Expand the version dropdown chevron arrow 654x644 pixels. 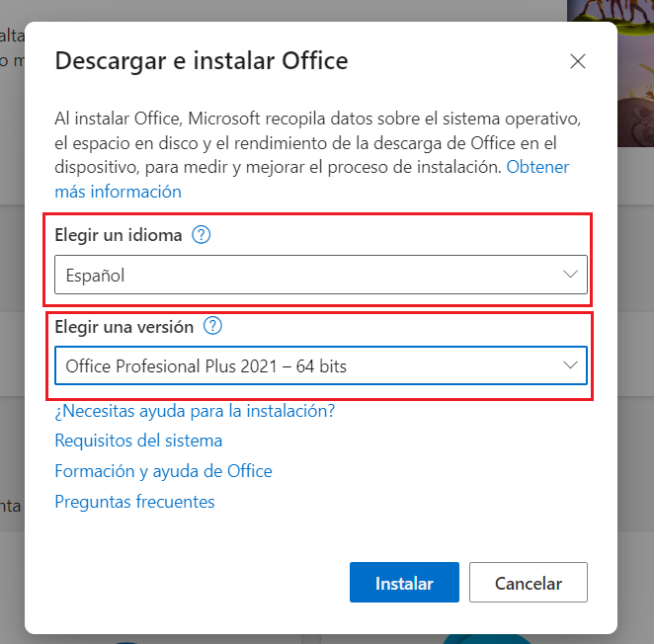[570, 365]
